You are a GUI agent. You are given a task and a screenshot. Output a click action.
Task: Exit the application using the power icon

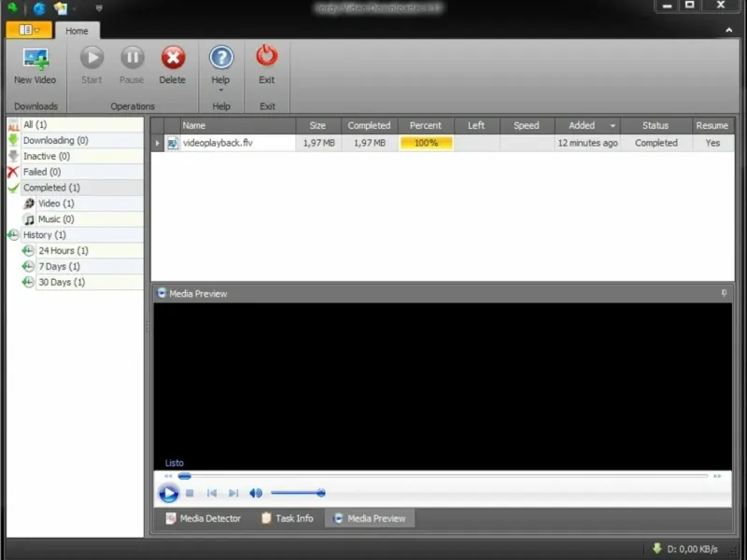[267, 56]
